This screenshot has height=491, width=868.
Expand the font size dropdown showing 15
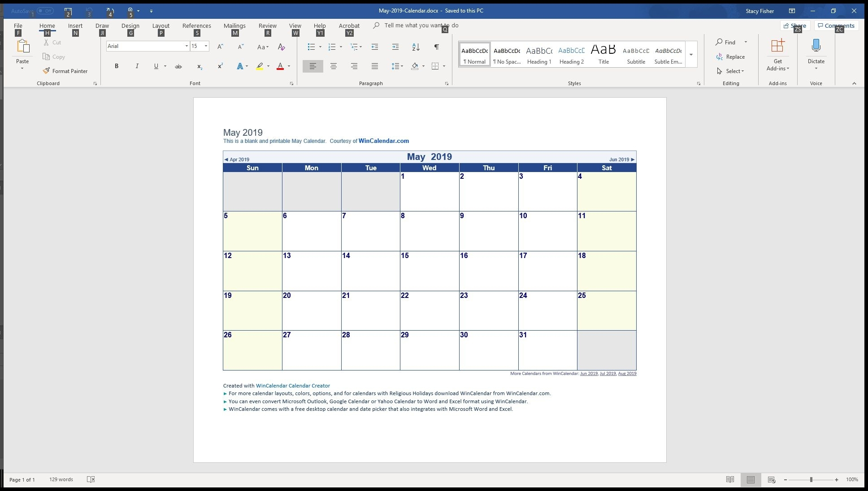(x=206, y=46)
